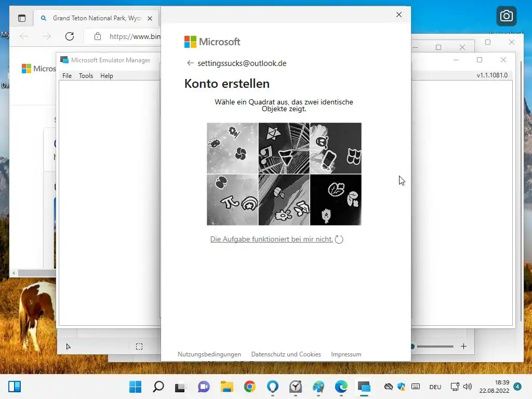Click the Edge URL address field
The height and width of the screenshot is (399, 532).
tap(135, 36)
